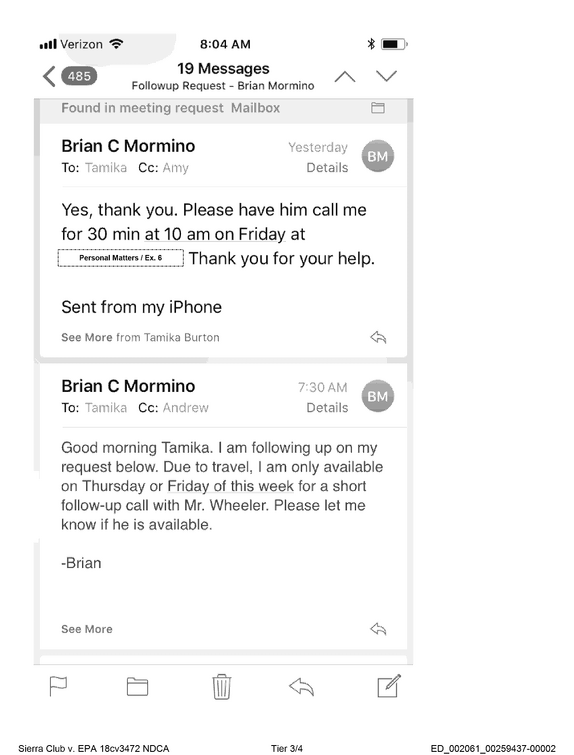Image resolution: width=574 pixels, height=755 pixels.
Task: Open Details for the 7:30 AM message
Action: [327, 408]
